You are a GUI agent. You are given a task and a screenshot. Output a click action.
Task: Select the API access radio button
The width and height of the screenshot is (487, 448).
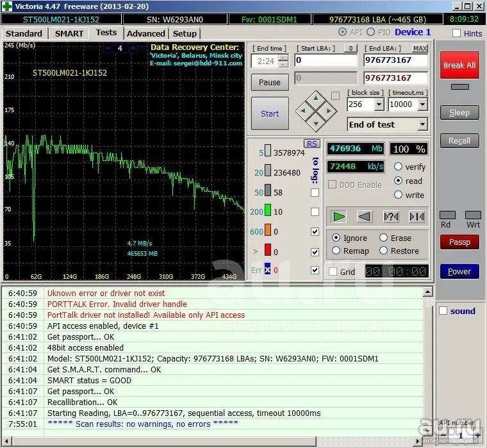tap(342, 31)
